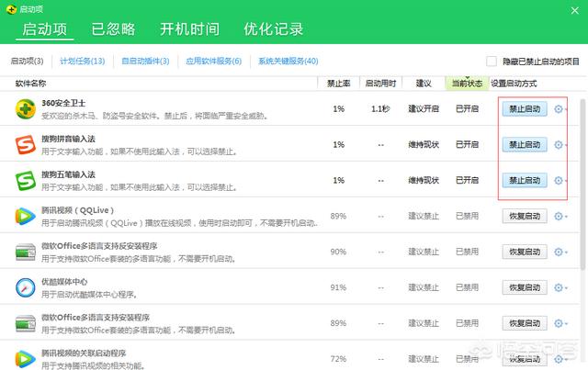Open settings gear for 360安全卫士 row
The image size is (588, 370).
[559, 109]
